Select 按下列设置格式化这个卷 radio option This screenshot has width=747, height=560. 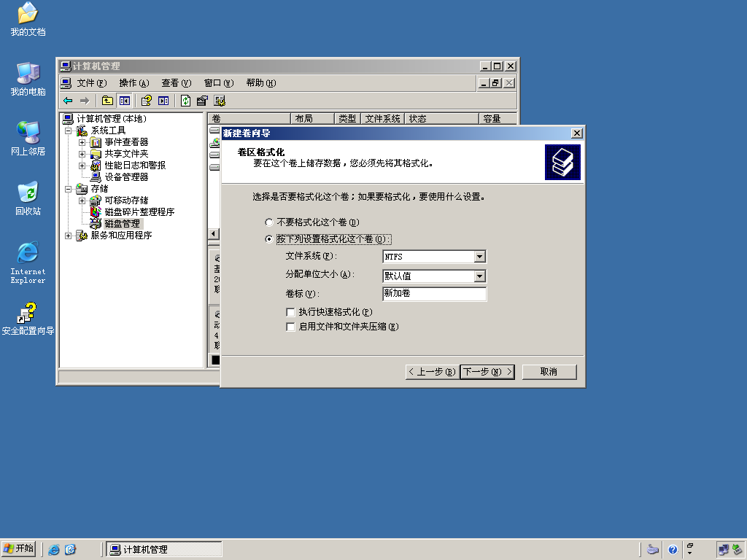pos(268,239)
